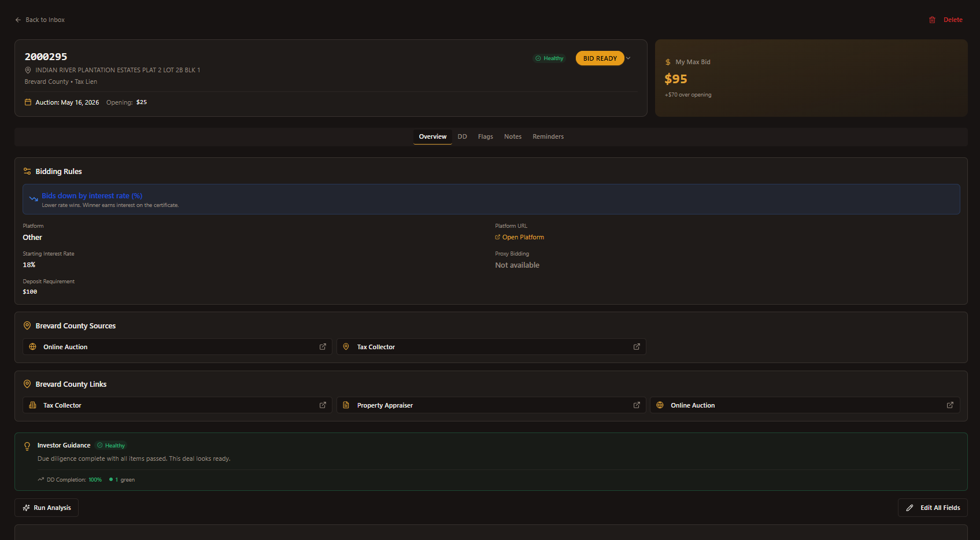The image size is (980, 540).
Task: Click the lightbulb icon by Investor Guidance
Action: (x=27, y=446)
